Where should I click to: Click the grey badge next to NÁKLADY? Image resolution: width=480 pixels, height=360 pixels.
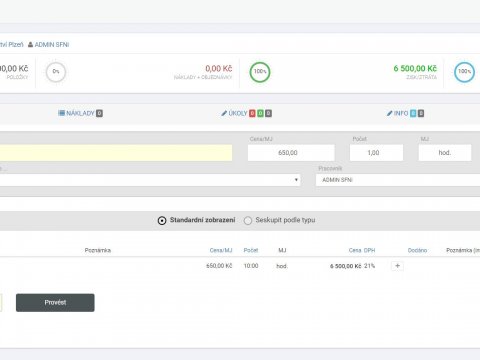[99, 113]
